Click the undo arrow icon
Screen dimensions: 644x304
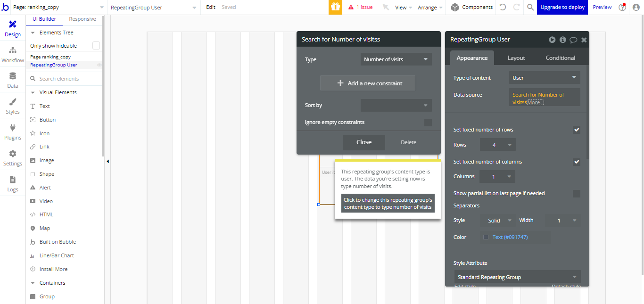click(503, 8)
